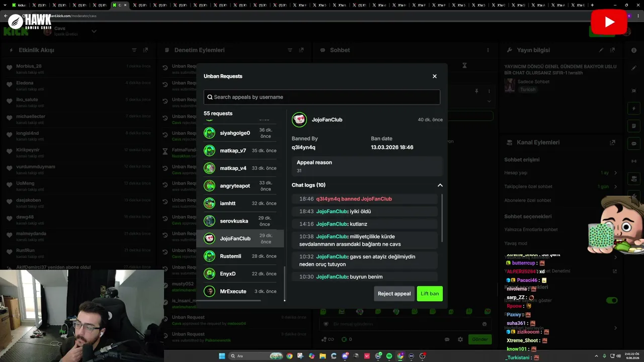Open Rustemli's unban request
Screen dimensions: 644x362
tap(240, 256)
